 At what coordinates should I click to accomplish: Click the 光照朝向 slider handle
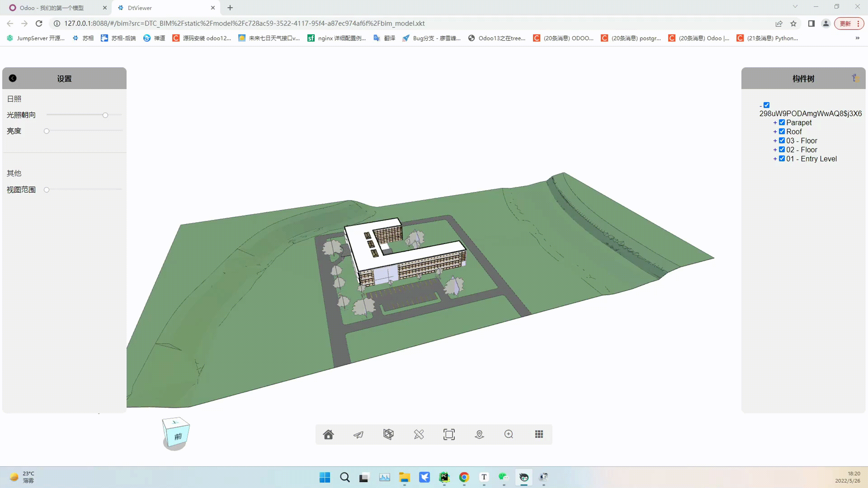(x=105, y=115)
